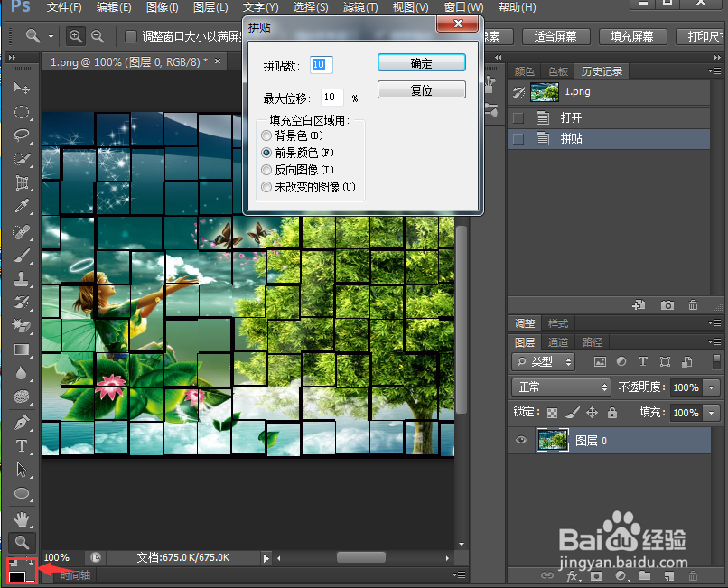The width and height of the screenshot is (728, 588).
Task: Select the Sponge tool
Action: [x=22, y=397]
